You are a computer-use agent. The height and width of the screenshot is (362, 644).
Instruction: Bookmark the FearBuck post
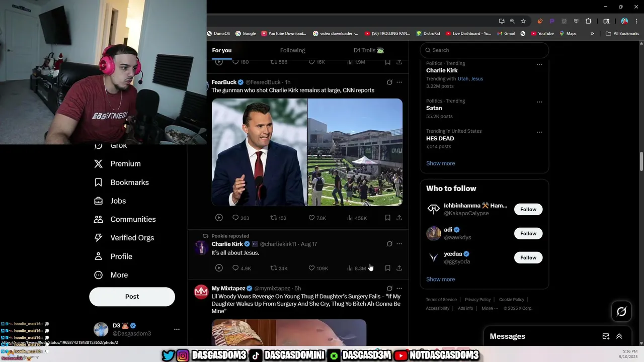point(387,218)
